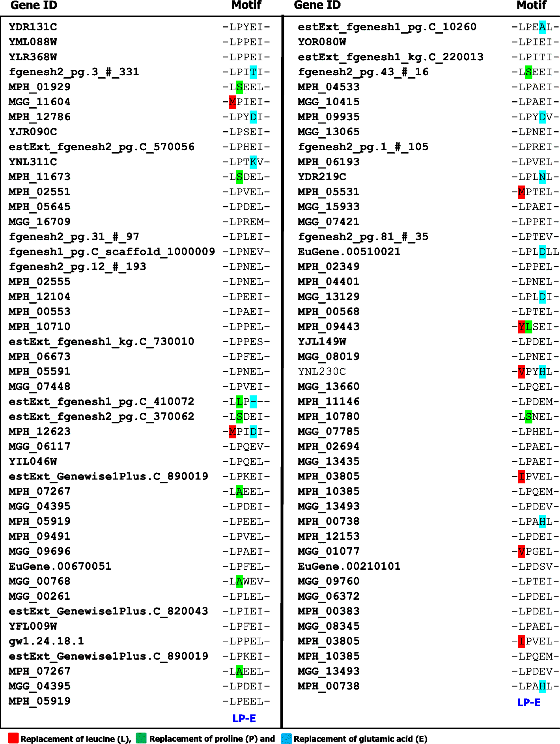
Task: Select gene ID YOR080W
Action: point(322,42)
